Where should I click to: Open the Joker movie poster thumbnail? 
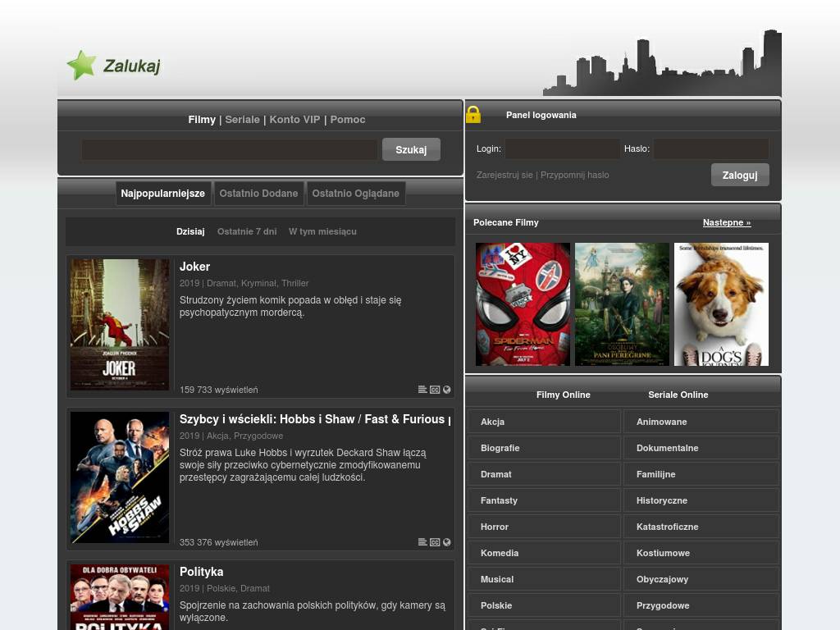pos(120,324)
